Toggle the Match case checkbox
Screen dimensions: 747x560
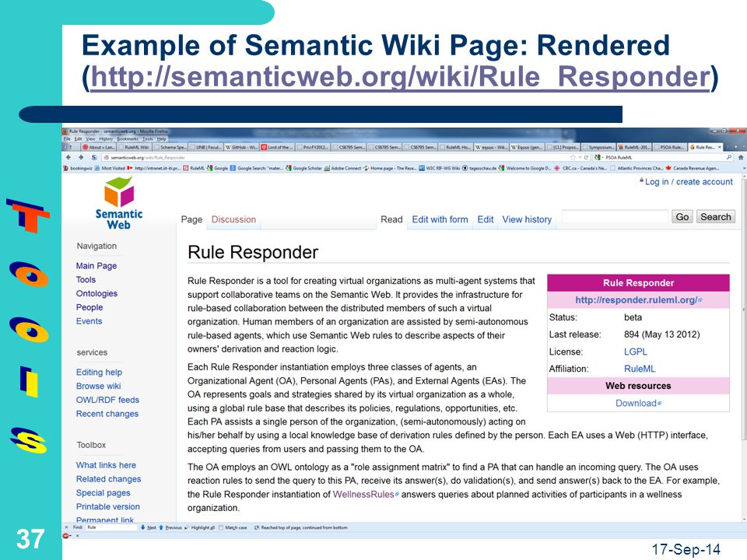(221, 527)
